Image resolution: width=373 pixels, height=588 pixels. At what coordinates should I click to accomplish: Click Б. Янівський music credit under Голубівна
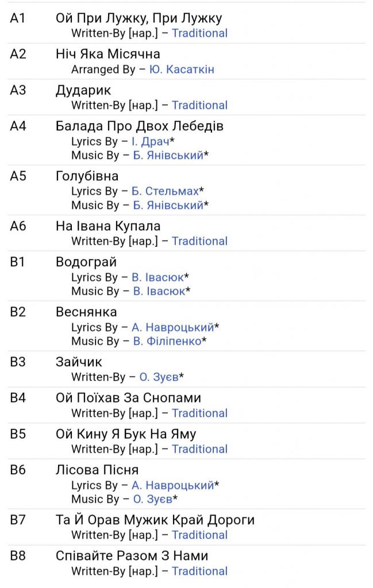pyautogui.click(x=168, y=205)
